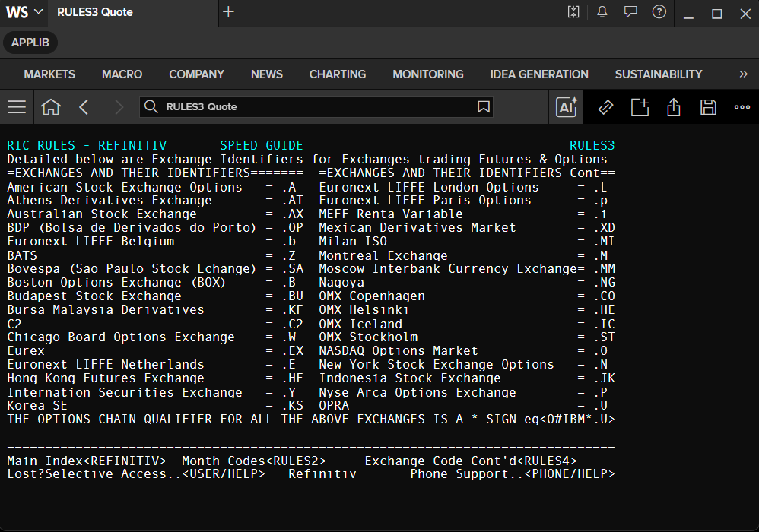The height and width of the screenshot is (532, 759).
Task: Follow the RULES4 exchange code link
Action: tap(547, 461)
